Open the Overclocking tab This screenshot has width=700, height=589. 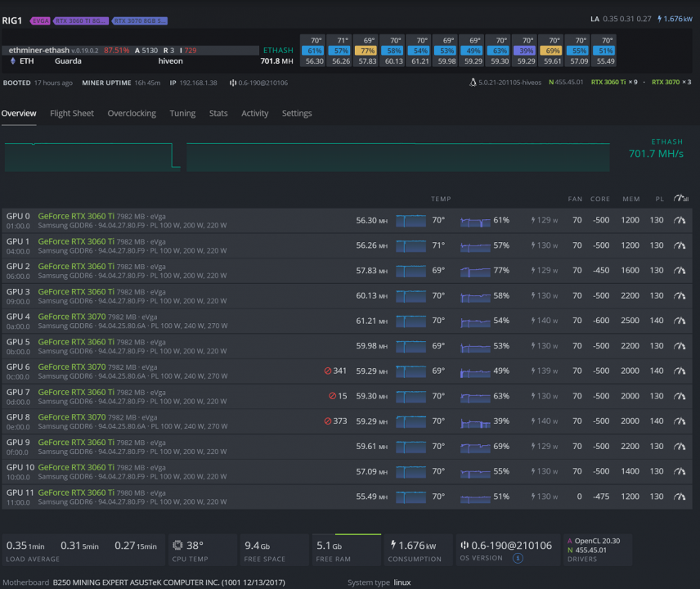click(x=132, y=114)
